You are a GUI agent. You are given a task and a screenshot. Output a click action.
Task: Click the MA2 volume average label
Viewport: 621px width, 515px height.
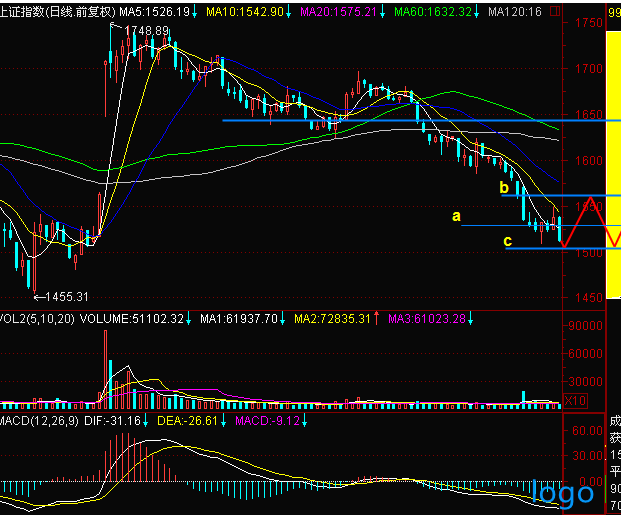click(x=333, y=319)
